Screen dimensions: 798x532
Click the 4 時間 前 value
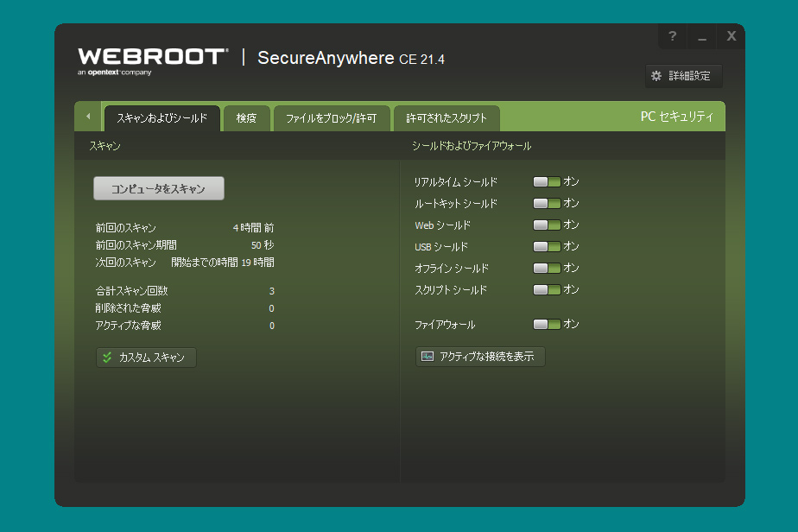point(253,227)
